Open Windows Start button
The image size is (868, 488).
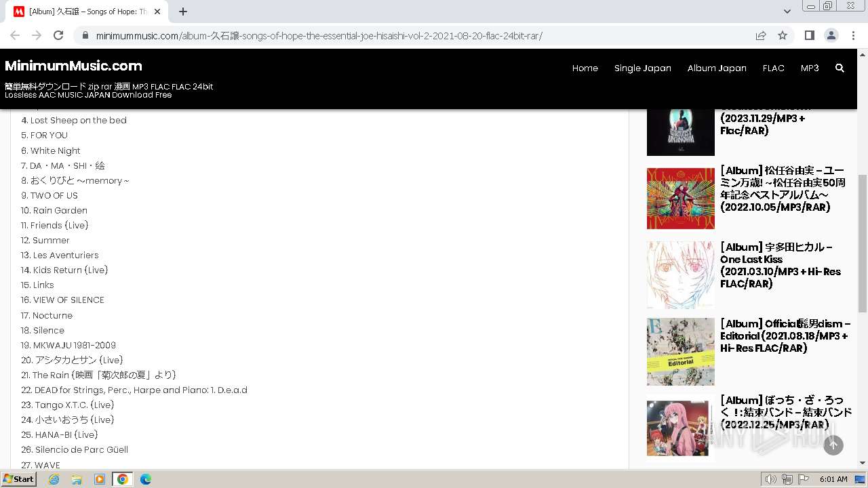click(x=19, y=479)
